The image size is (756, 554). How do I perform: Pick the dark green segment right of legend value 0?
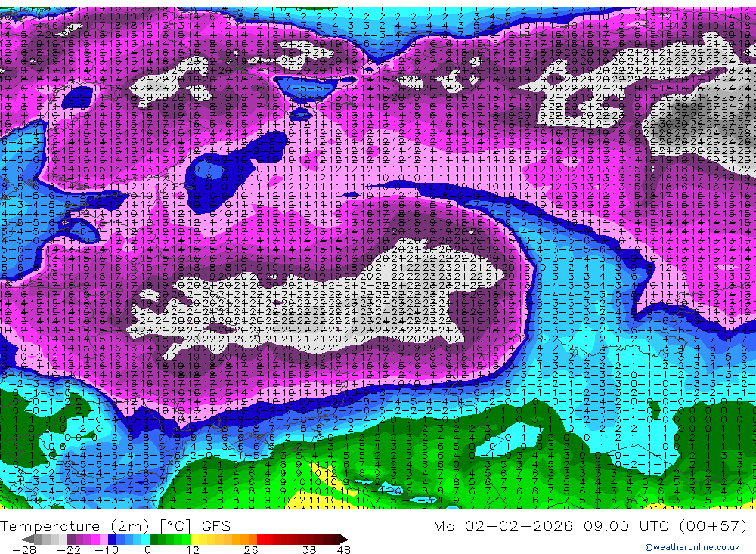153,539
